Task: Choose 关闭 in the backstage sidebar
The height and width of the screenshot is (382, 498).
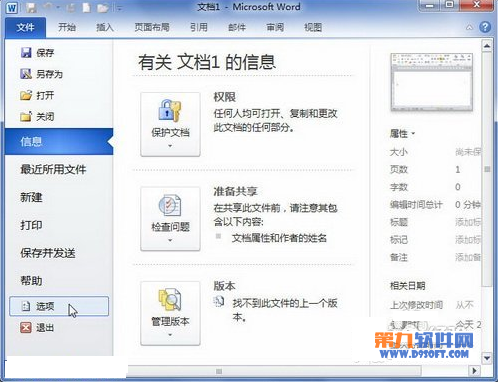Action: 37,117
